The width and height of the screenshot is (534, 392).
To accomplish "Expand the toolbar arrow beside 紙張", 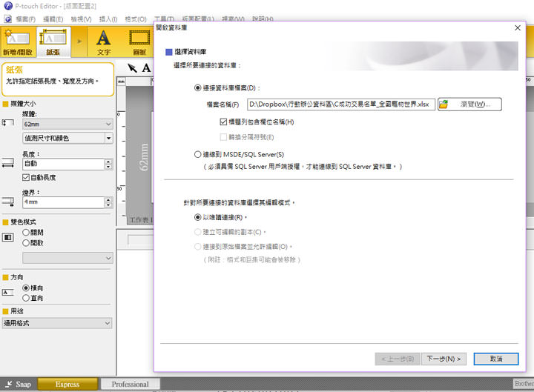I will [x=79, y=41].
